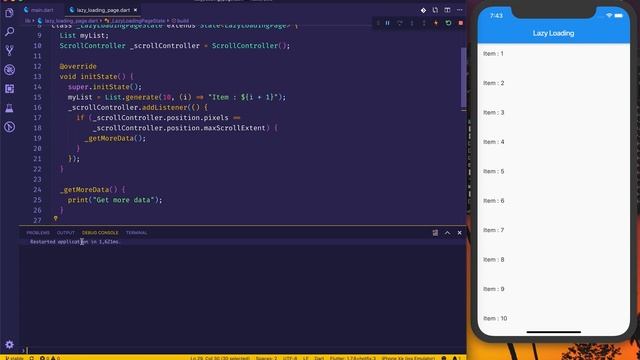Open errors and warnings count in status bar
The width and height of the screenshot is (640, 360).
[50, 358]
